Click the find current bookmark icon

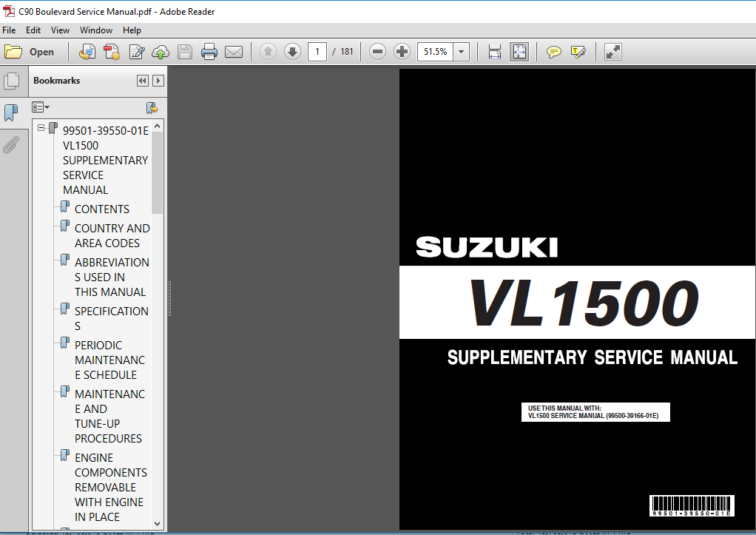tap(152, 107)
